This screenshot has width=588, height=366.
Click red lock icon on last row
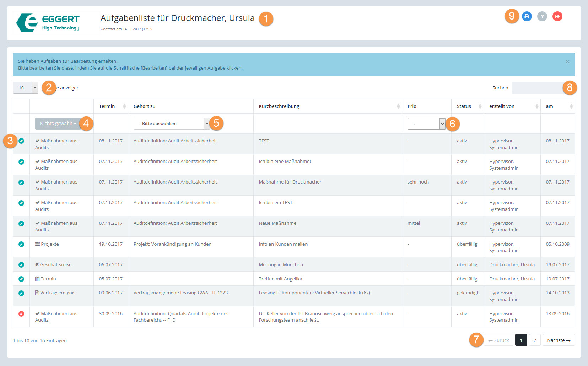pyautogui.click(x=21, y=314)
